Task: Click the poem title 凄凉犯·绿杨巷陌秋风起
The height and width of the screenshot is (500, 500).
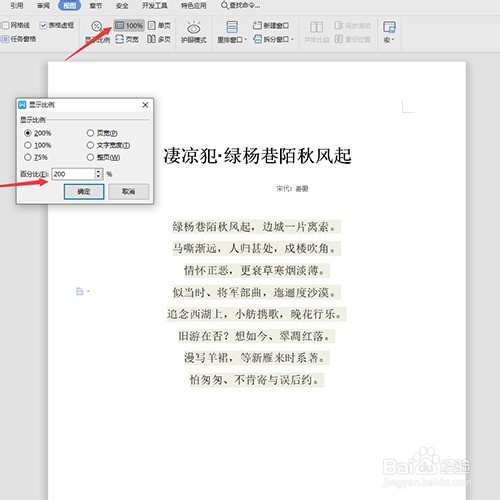Action: pos(257,156)
